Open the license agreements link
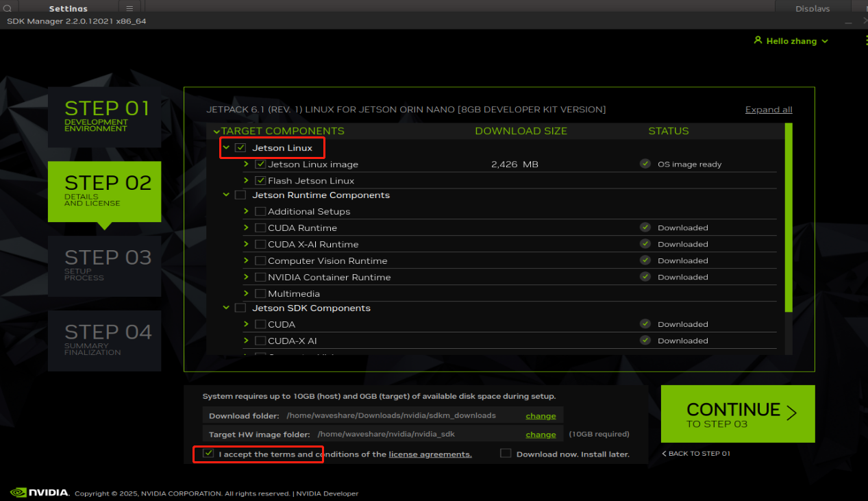Viewport: 868px width, 501px height. pos(430,454)
